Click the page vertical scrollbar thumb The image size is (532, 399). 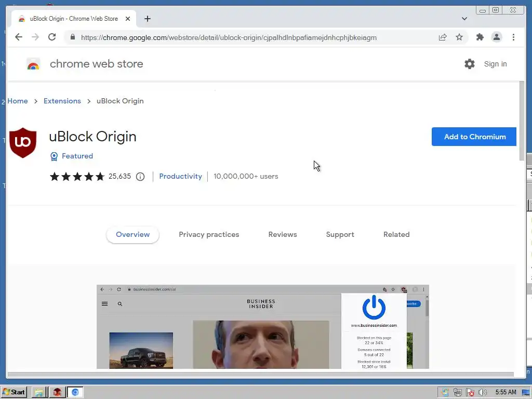point(522,121)
